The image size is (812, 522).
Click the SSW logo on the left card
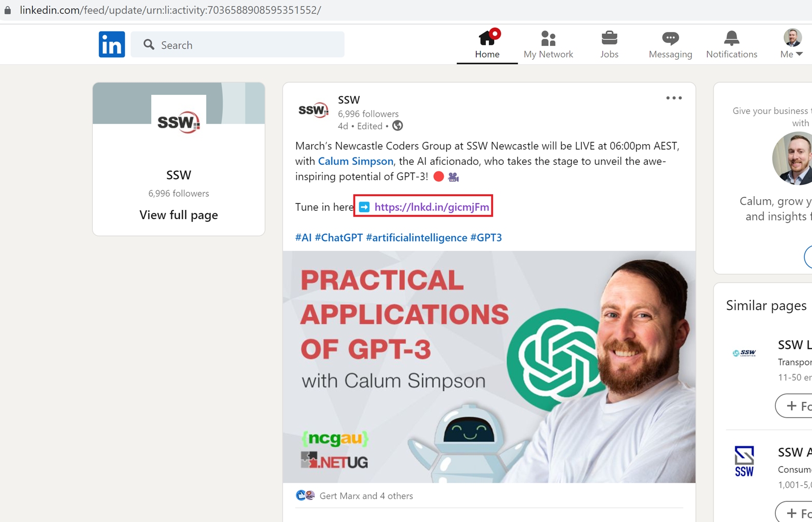(x=178, y=122)
